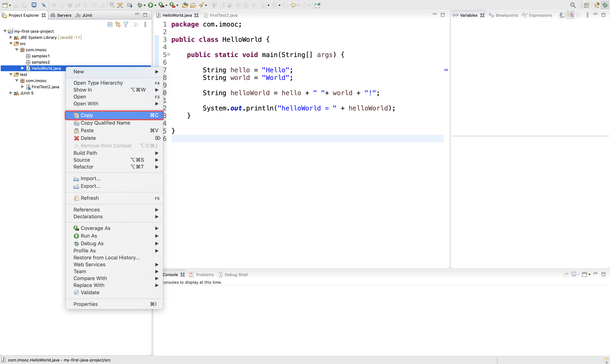Viewport: 610px width, 364px height.
Task: Toggle Link with Editor in Project Explorer
Action: (x=118, y=25)
